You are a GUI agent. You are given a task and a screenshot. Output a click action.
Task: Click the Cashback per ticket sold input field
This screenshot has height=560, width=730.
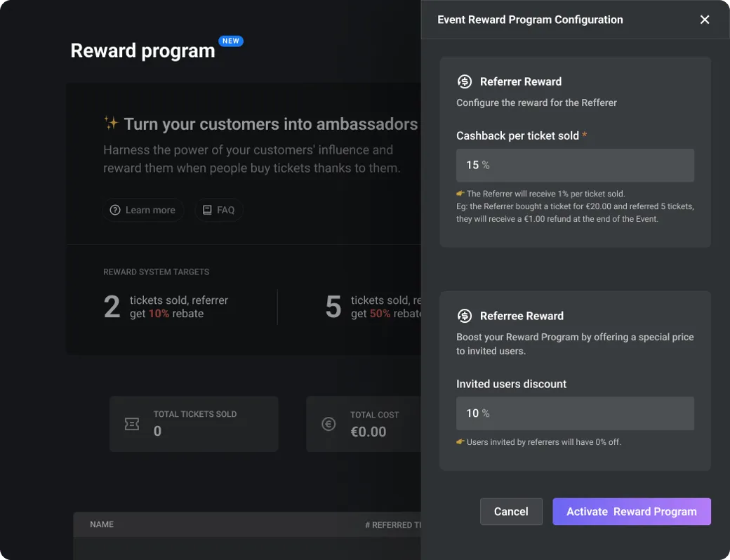[x=575, y=165]
